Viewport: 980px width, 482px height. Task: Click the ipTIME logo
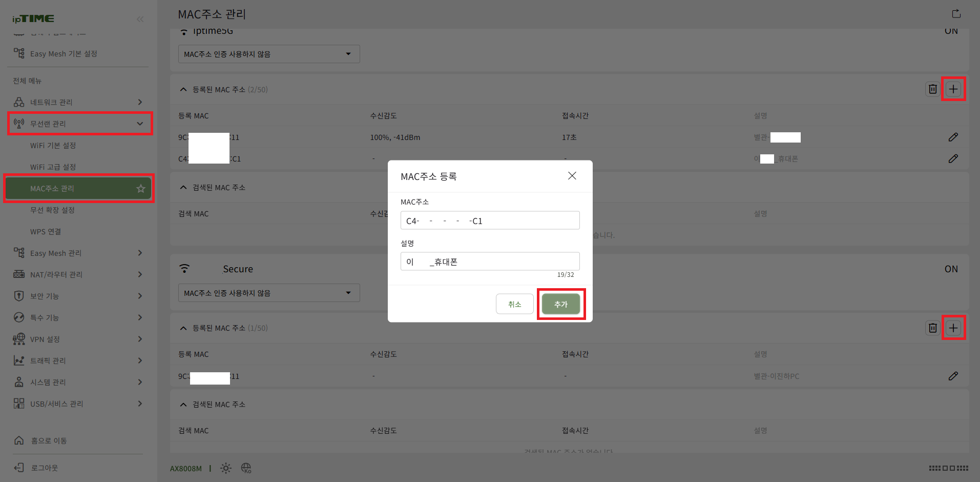coord(33,19)
